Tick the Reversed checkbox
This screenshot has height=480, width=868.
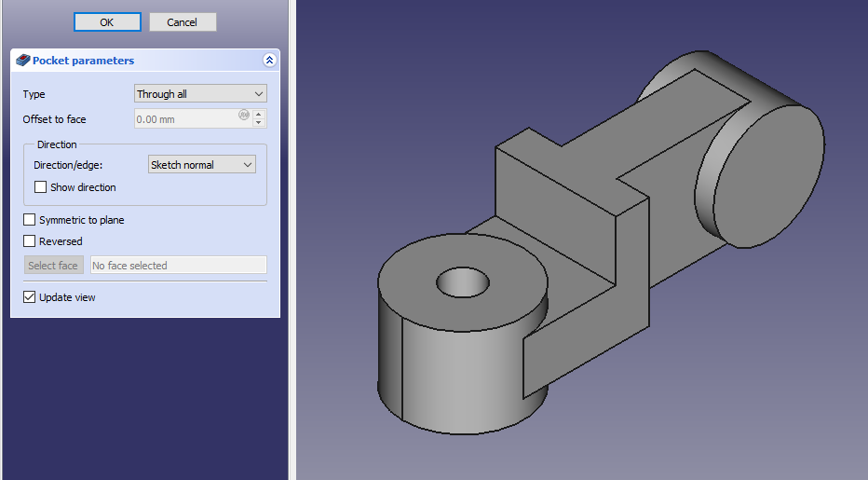30,241
